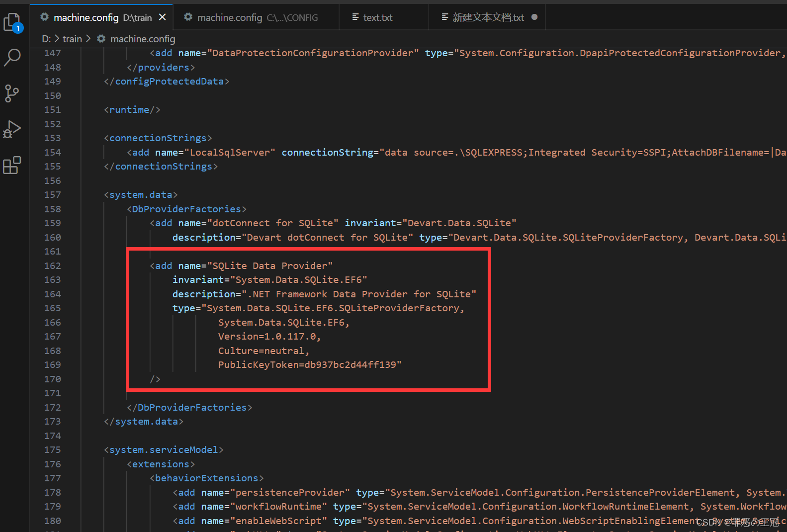Click the gear icon on the CONFIG machine.config tab
787x532 pixels.
click(188, 17)
